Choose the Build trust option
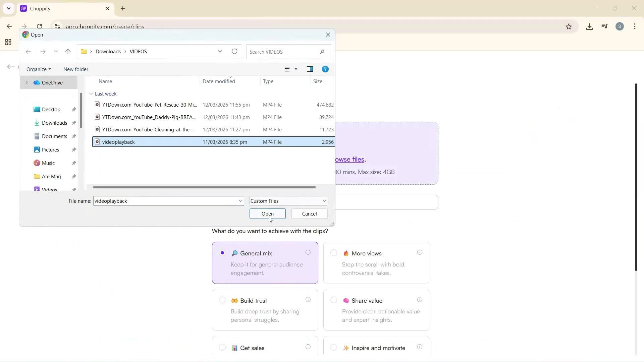Viewport: 644px width, 362px height. point(222,300)
